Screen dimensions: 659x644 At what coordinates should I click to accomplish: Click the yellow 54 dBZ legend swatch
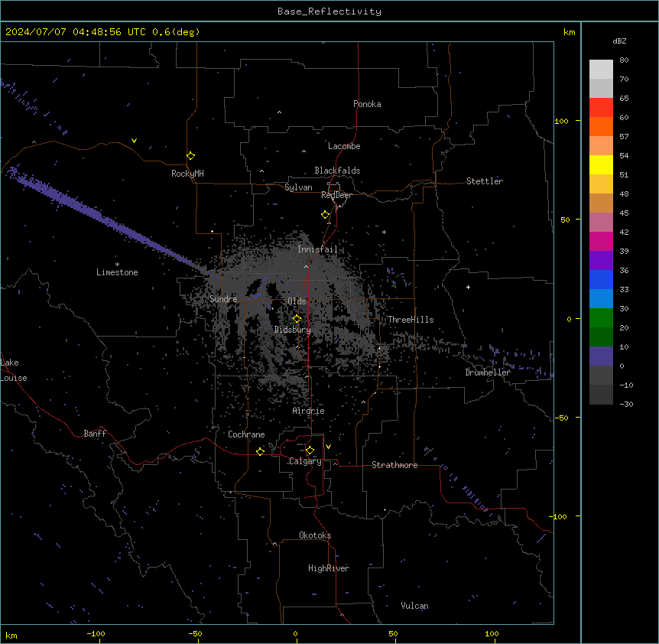[x=601, y=164]
